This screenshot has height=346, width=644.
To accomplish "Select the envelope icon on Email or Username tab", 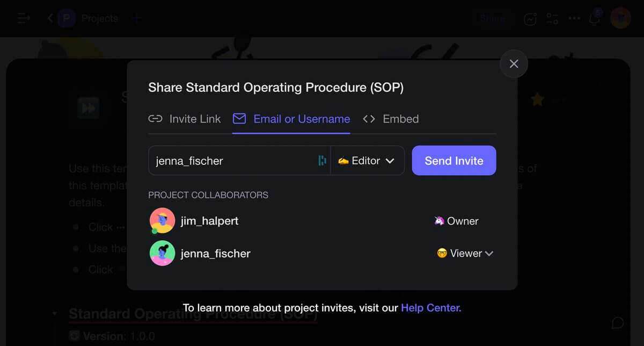I will [x=239, y=119].
